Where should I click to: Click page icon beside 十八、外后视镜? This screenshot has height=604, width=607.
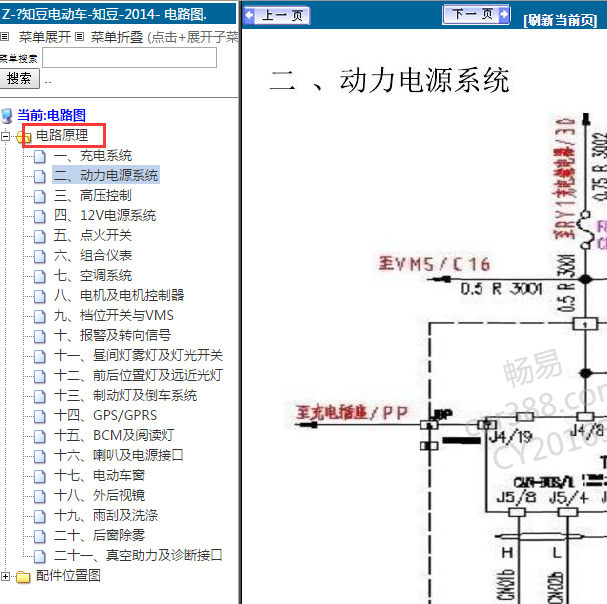coord(39,497)
